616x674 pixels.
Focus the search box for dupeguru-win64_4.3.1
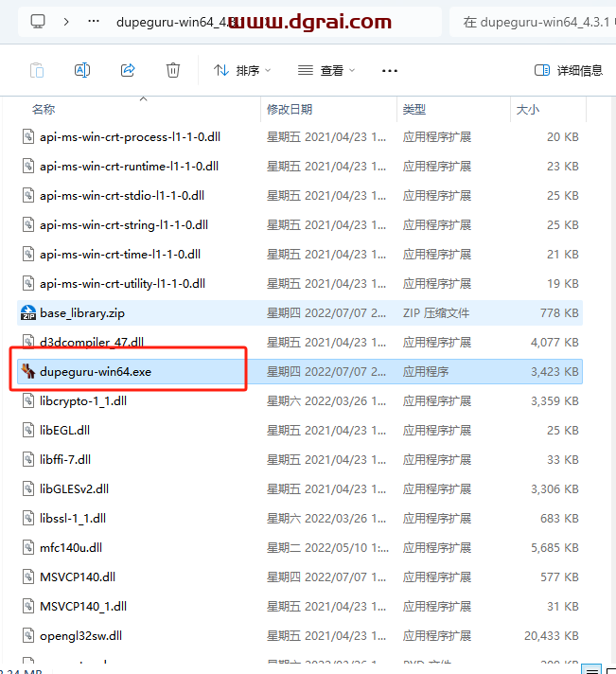(x=533, y=22)
